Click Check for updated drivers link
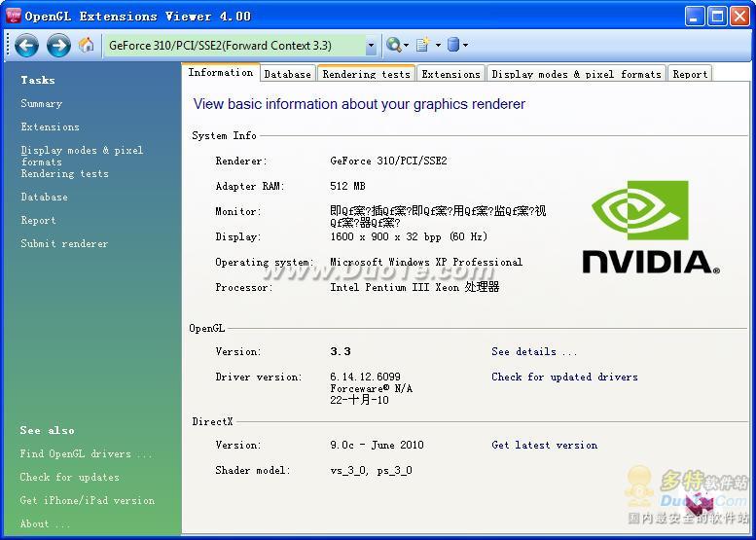 point(564,377)
